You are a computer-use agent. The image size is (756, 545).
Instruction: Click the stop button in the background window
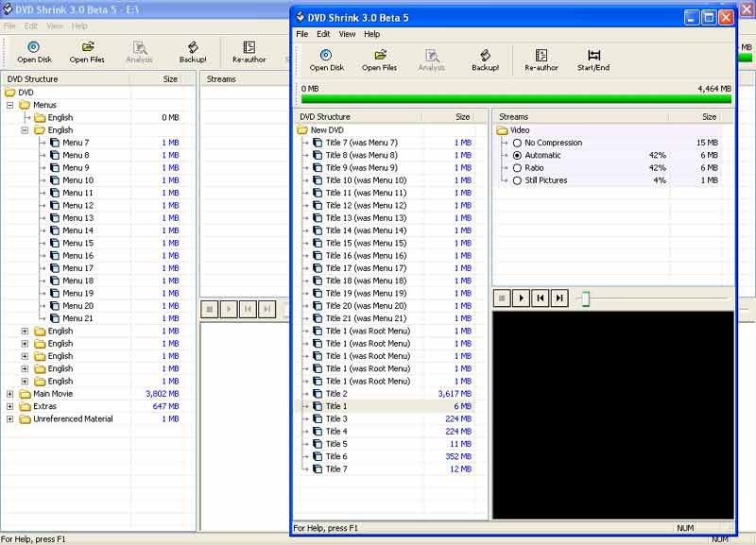coord(210,309)
